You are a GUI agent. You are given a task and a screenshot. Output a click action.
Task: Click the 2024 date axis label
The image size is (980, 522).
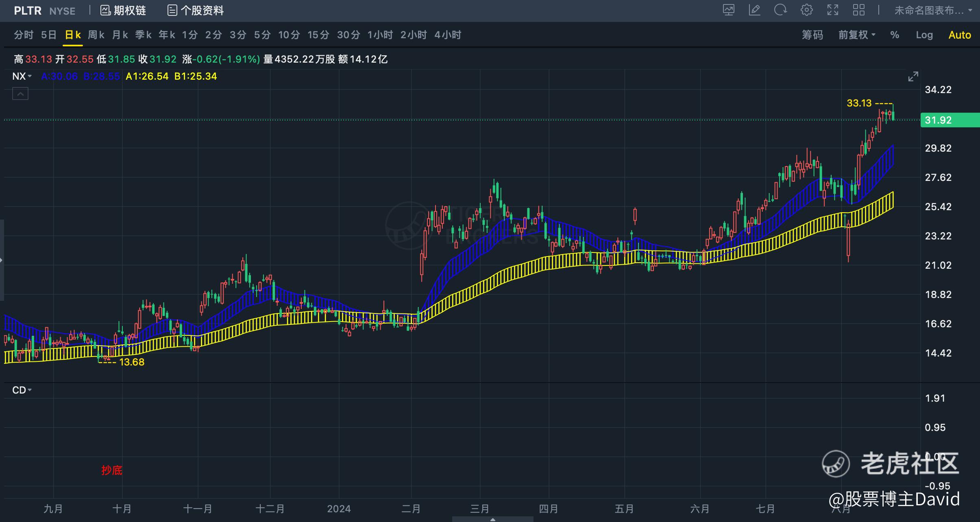[x=339, y=509]
